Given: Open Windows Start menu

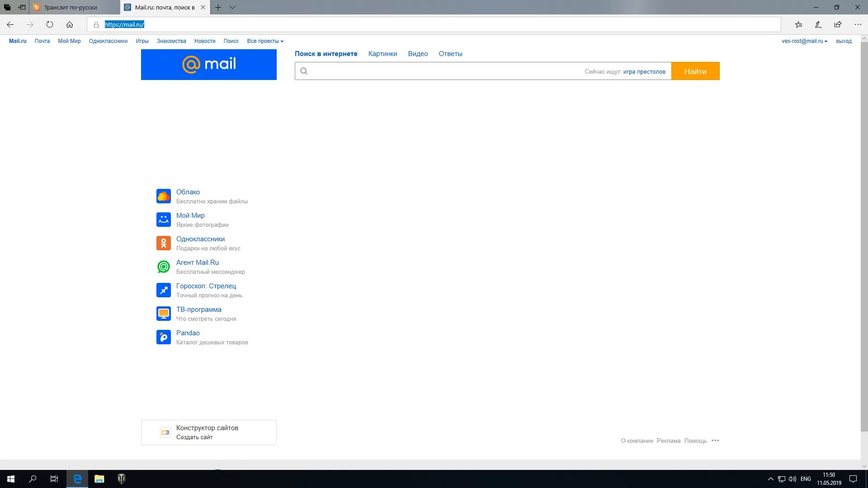Looking at the screenshot, I should click(x=11, y=479).
